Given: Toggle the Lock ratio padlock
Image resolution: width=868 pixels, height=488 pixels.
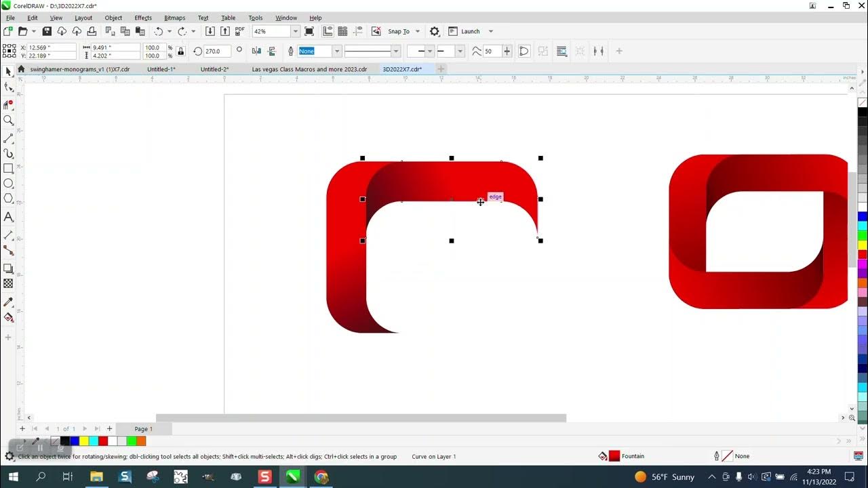Looking at the screenshot, I should 180,51.
